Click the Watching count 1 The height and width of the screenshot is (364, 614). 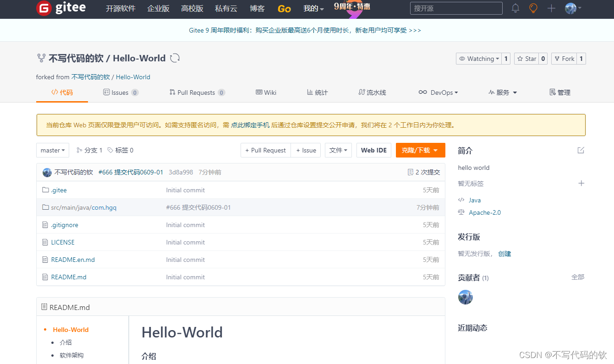point(506,59)
